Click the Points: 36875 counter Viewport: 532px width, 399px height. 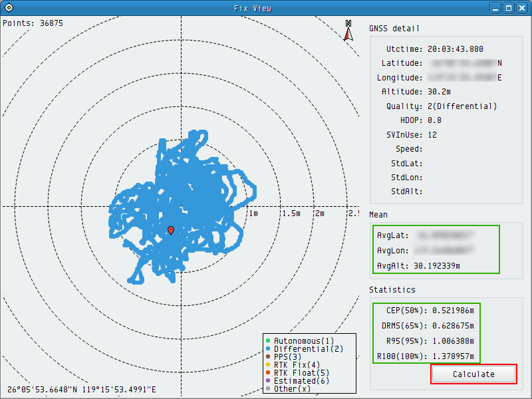[x=33, y=23]
